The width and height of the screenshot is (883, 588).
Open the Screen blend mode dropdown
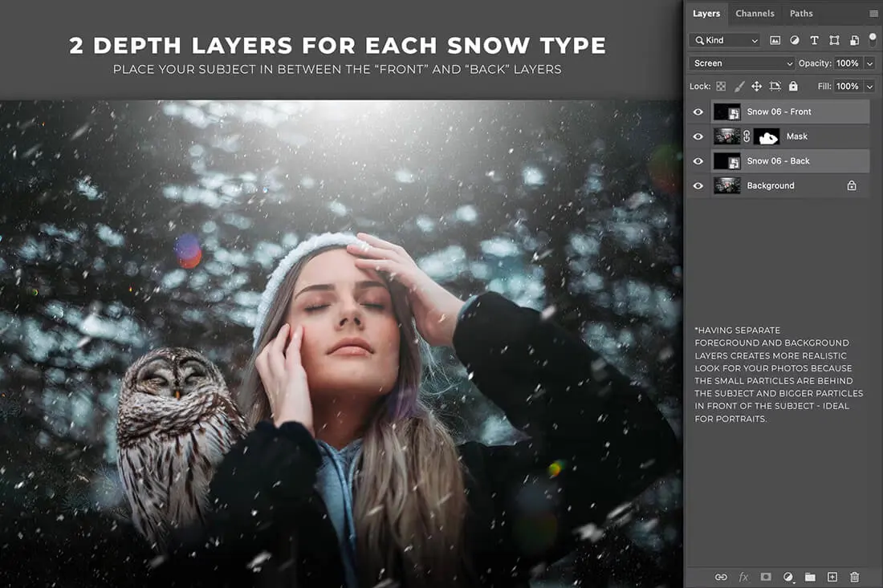pos(741,63)
